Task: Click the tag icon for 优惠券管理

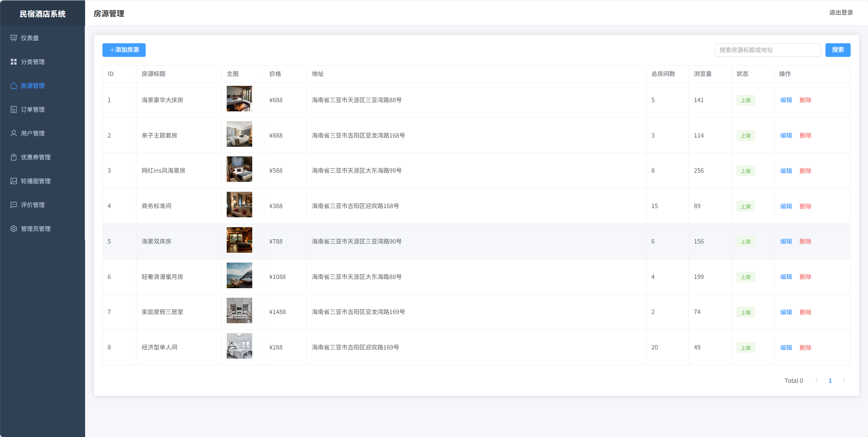Action: [x=14, y=157]
